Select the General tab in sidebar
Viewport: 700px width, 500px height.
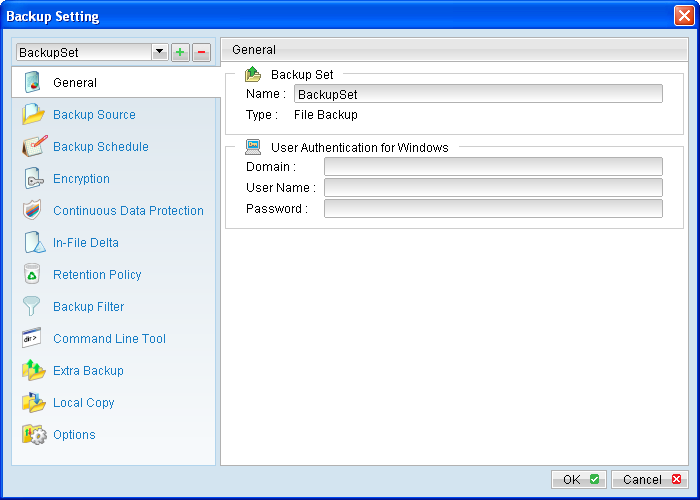pos(75,83)
